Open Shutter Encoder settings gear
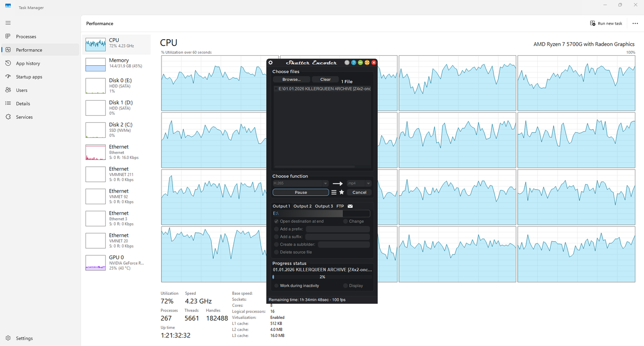Screen dimensions: 644x346 [x=271, y=62]
